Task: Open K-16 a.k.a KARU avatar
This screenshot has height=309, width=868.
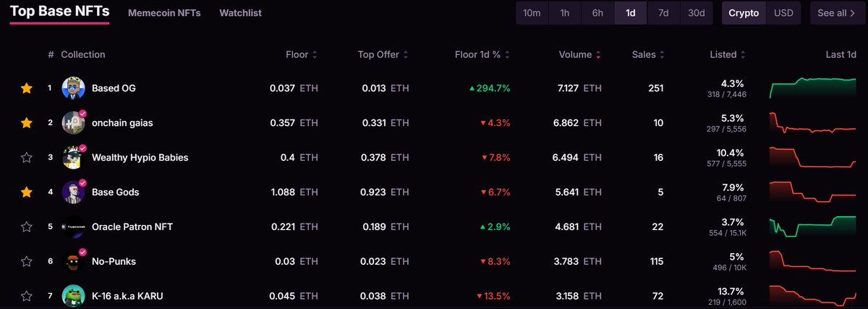Action: point(74,296)
